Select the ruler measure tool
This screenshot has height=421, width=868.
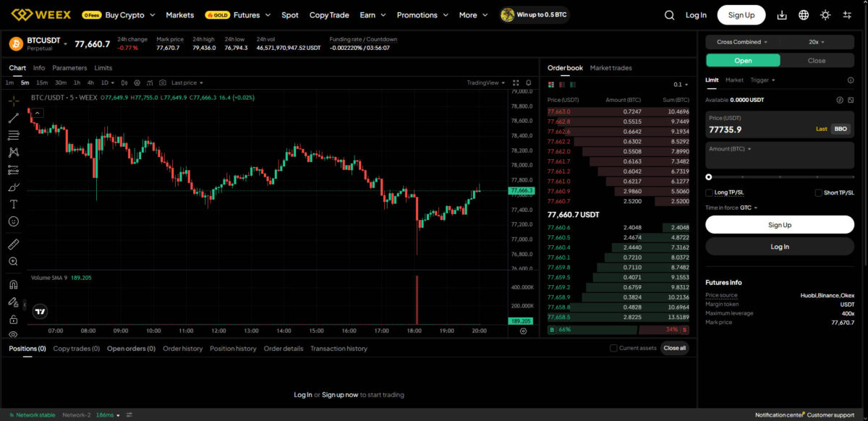coord(13,244)
